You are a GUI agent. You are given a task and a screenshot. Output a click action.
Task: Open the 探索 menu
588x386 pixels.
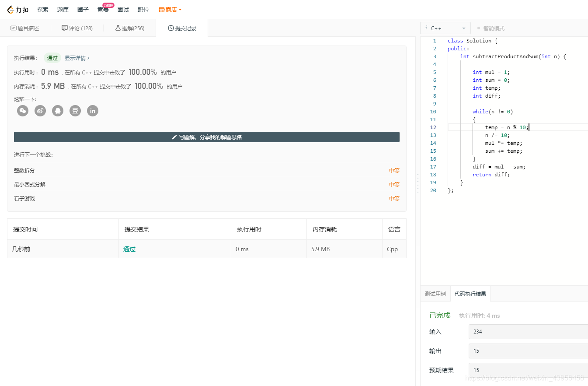[x=43, y=10]
